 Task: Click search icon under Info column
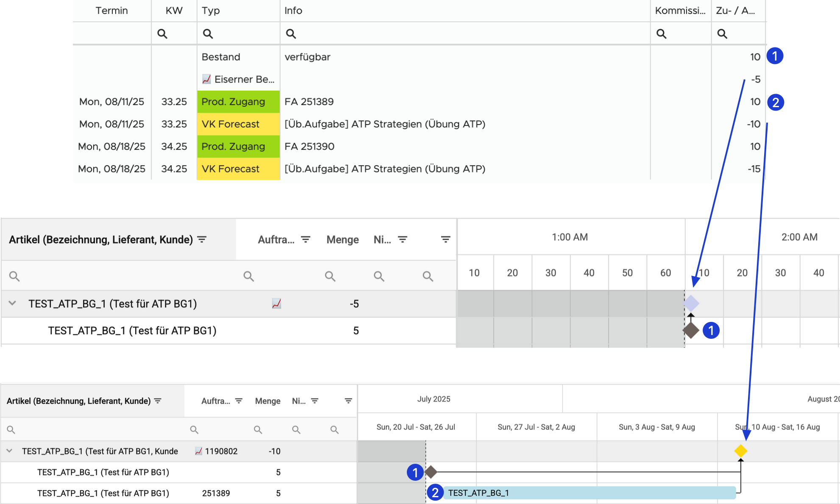(291, 34)
